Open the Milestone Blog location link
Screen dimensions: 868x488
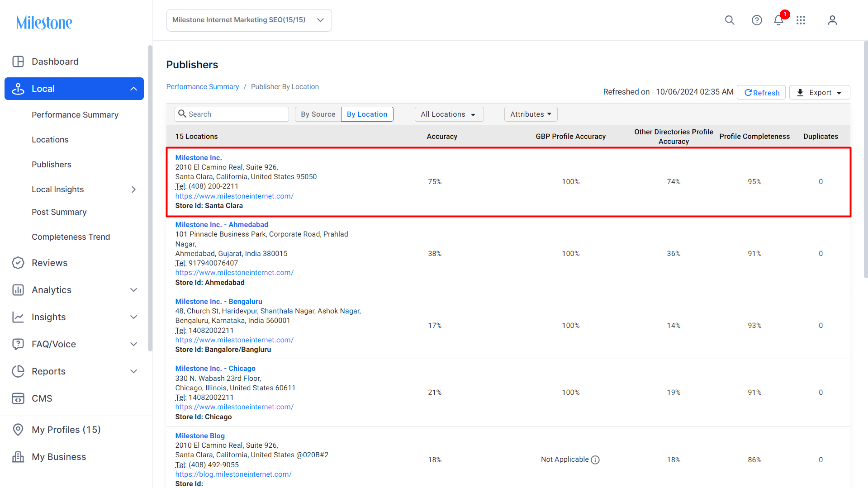[x=200, y=436]
